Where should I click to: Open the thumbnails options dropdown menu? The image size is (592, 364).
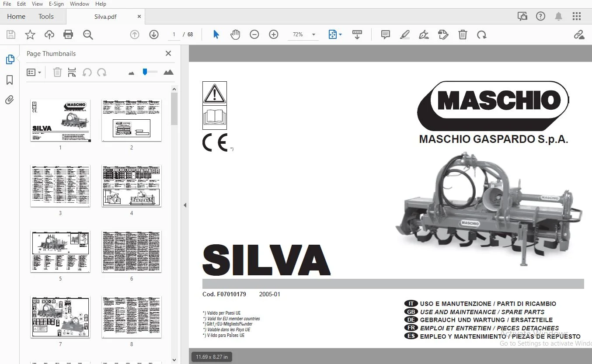click(34, 72)
